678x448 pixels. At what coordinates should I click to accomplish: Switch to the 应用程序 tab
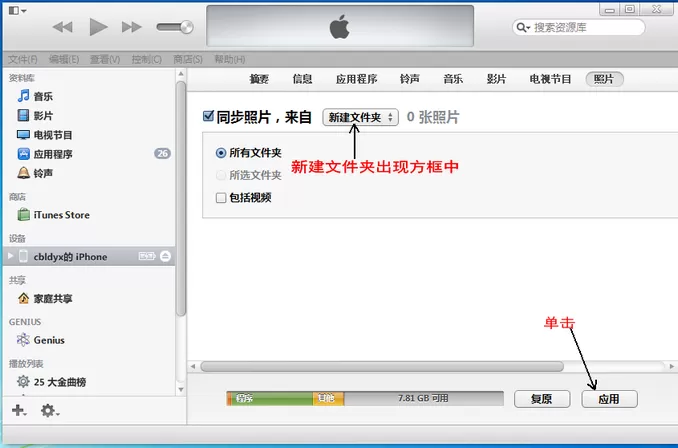[356, 79]
